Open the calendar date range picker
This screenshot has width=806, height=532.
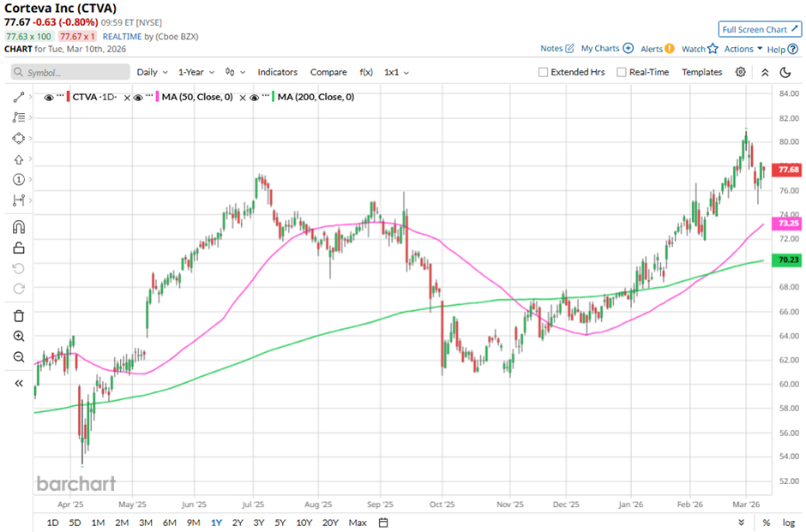383,523
